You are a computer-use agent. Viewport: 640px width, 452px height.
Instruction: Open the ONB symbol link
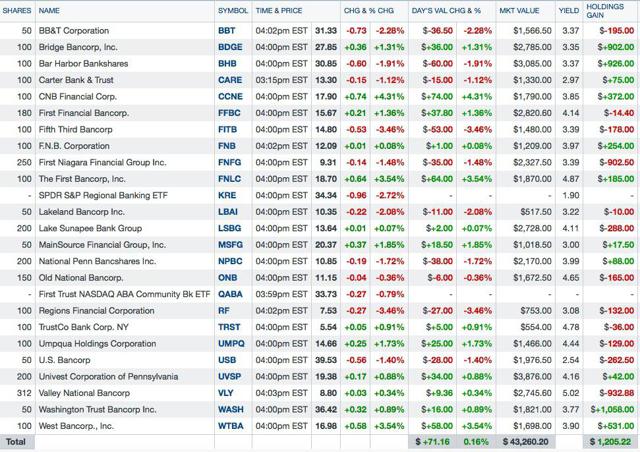pyautogui.click(x=227, y=278)
